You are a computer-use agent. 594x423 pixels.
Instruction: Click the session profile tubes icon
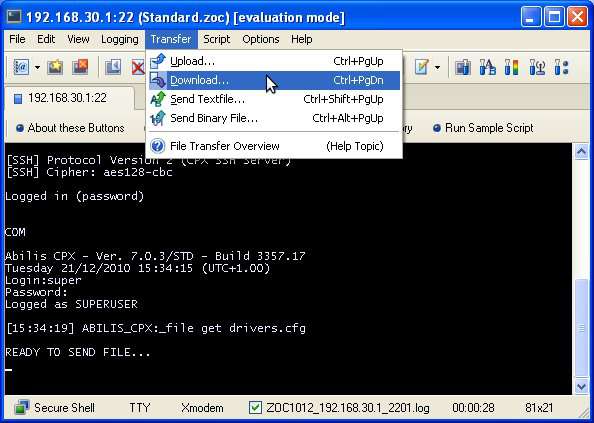(x=462, y=68)
